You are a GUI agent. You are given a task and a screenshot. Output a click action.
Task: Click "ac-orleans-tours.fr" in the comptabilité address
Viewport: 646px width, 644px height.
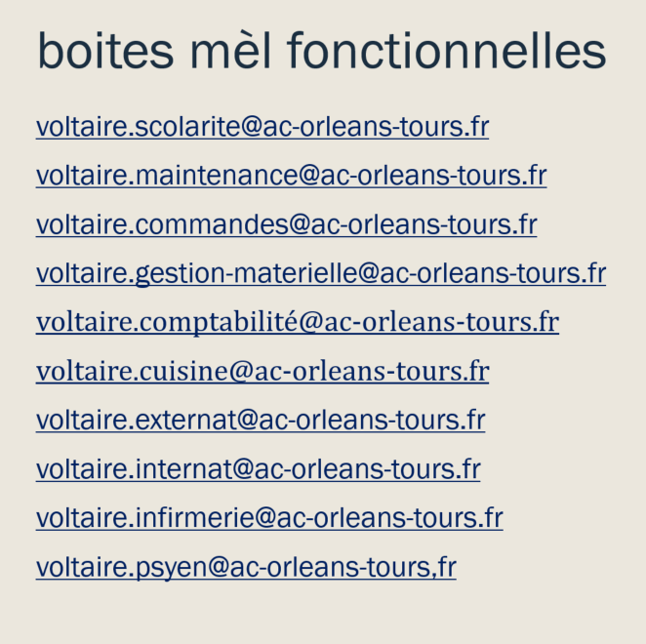(x=442, y=323)
